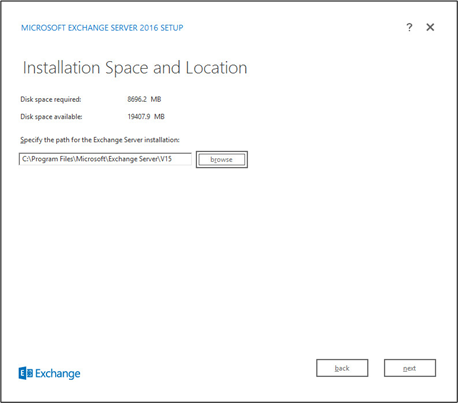
Task: Click MB unit after 19407.9 value
Action: point(159,117)
